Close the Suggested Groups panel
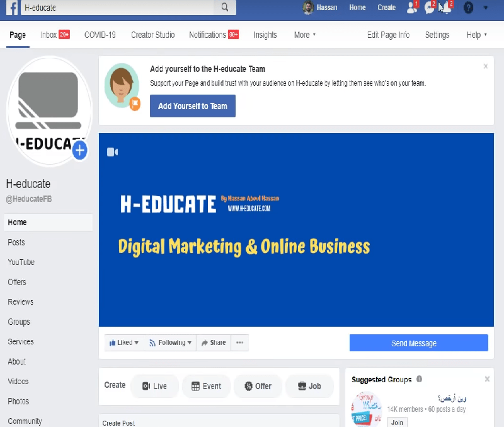The image size is (504, 427). (x=487, y=379)
